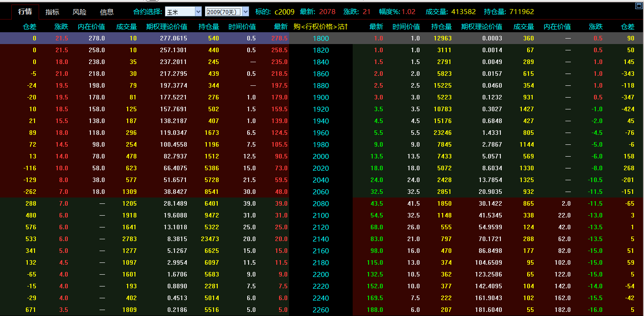Click put-side 成交量 column header
The width and height of the screenshot is (644, 316).
524,27
